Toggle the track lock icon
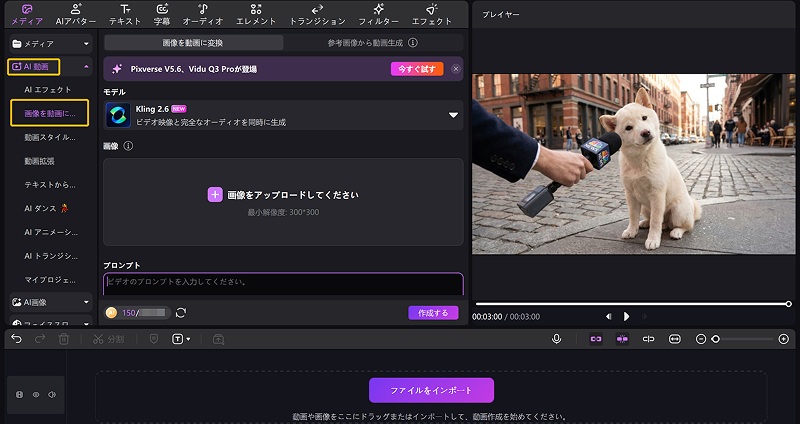 pyautogui.click(x=19, y=394)
